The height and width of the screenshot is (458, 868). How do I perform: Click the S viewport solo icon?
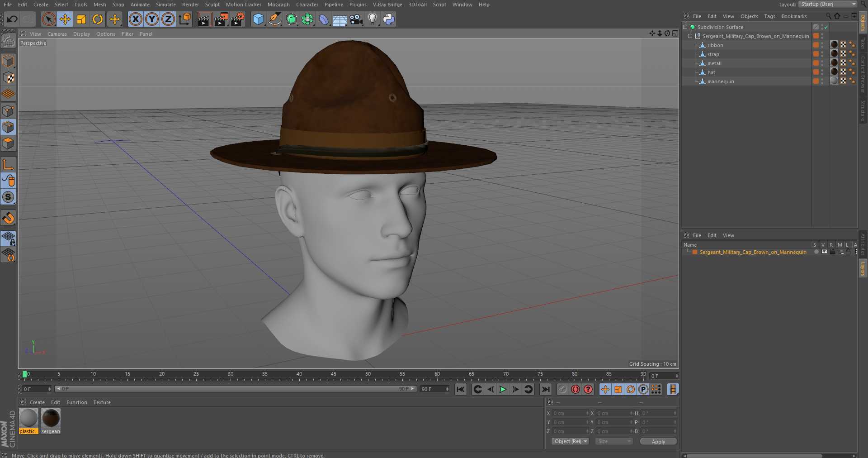[x=8, y=197]
